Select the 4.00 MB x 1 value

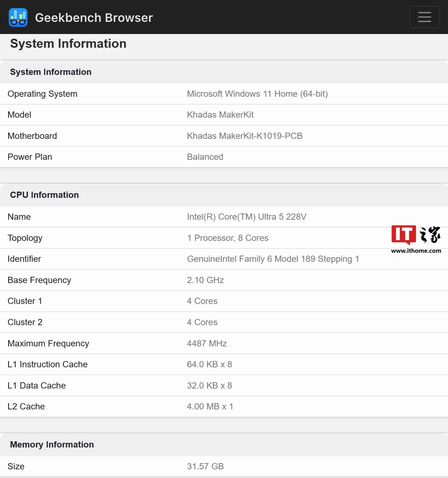(x=210, y=407)
